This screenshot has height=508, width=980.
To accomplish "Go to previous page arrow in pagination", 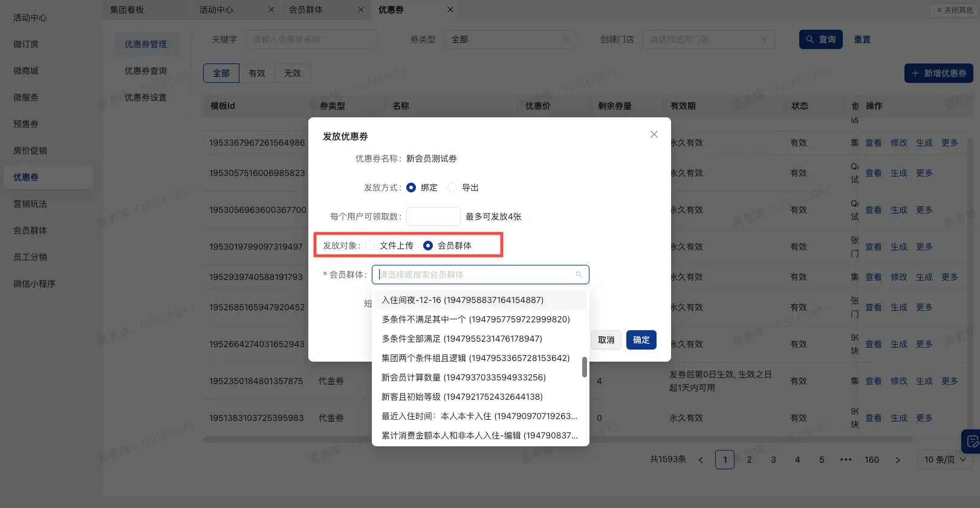I will click(x=701, y=460).
